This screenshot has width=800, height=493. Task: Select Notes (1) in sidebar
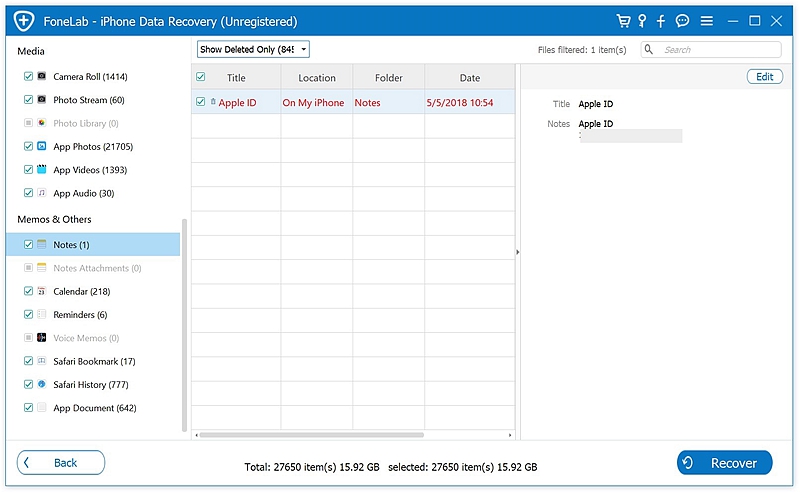(x=93, y=244)
